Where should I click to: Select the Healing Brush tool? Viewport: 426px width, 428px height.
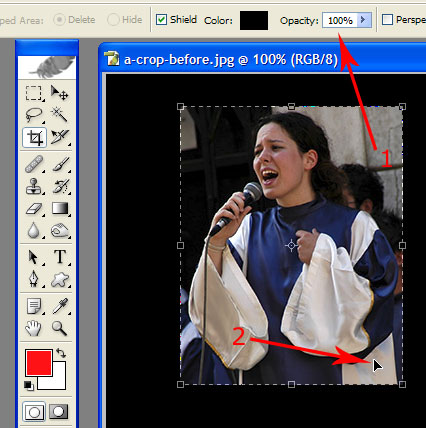(x=34, y=164)
